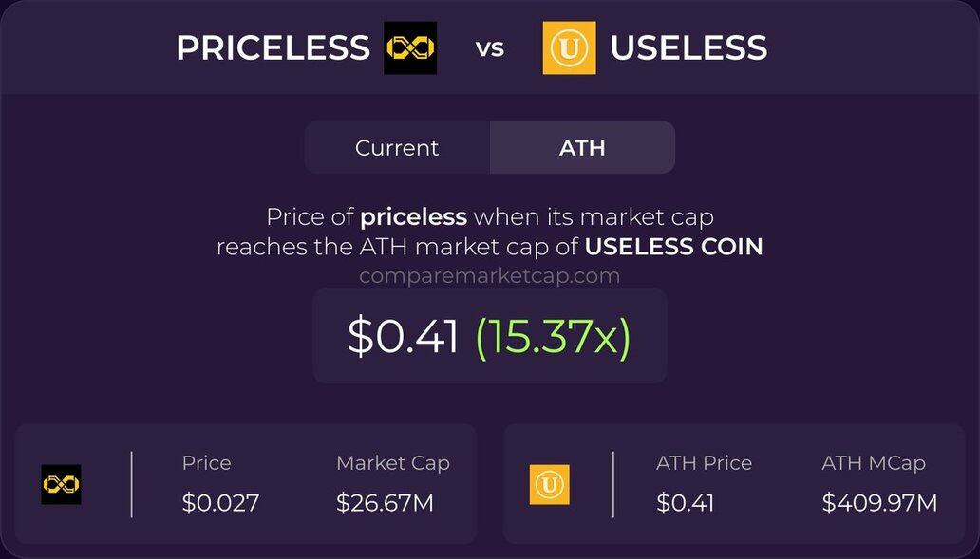Click the $0.027 price value
The width and height of the screenshot is (980, 559).
click(220, 503)
